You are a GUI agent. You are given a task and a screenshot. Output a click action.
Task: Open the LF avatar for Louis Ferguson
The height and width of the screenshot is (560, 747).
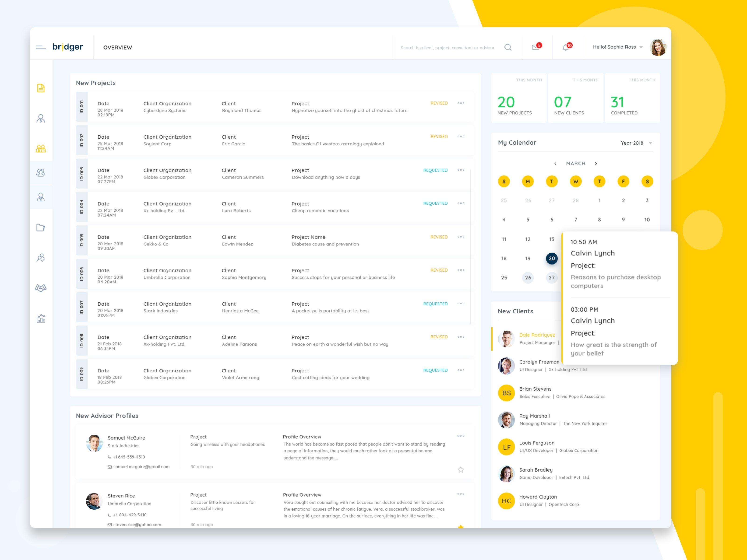(x=506, y=447)
